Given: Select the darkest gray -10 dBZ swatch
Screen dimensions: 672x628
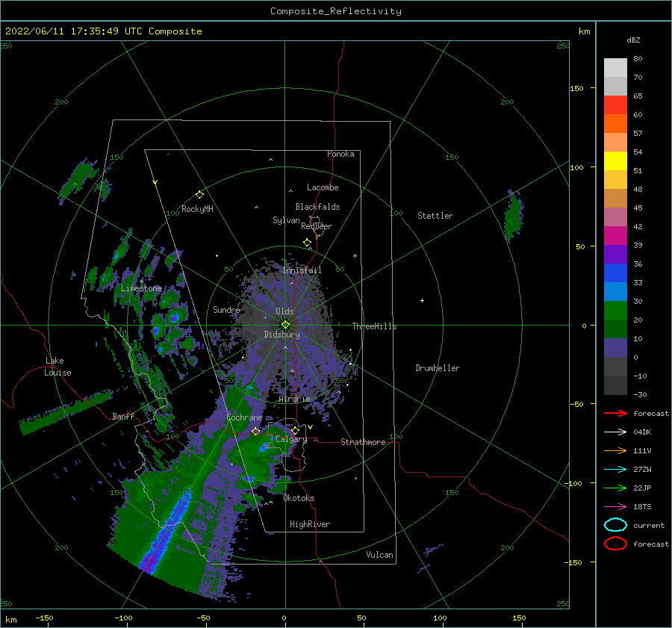Looking at the screenshot, I should tap(615, 385).
